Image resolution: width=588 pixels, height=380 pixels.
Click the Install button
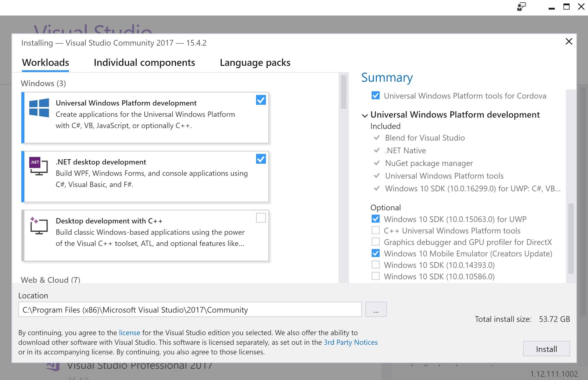(x=546, y=349)
